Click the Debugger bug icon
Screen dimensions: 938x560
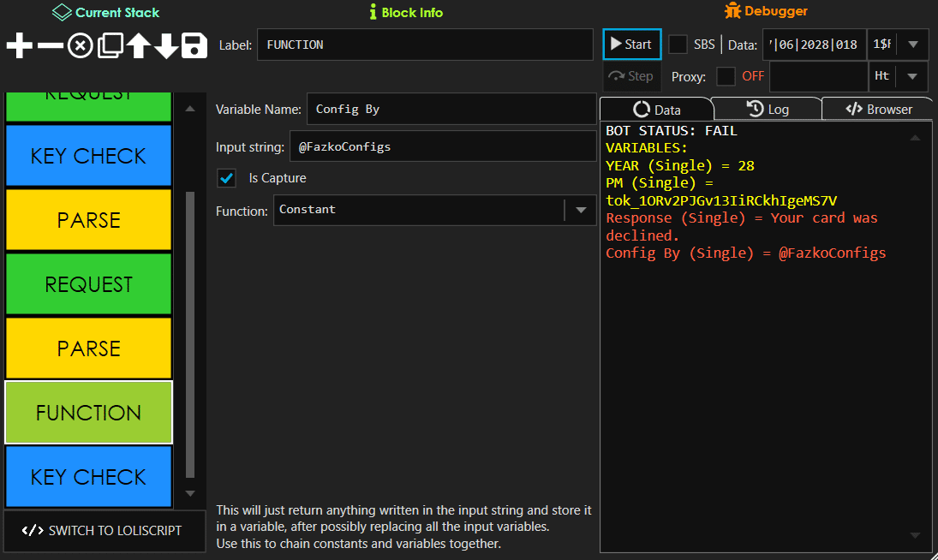pos(732,11)
